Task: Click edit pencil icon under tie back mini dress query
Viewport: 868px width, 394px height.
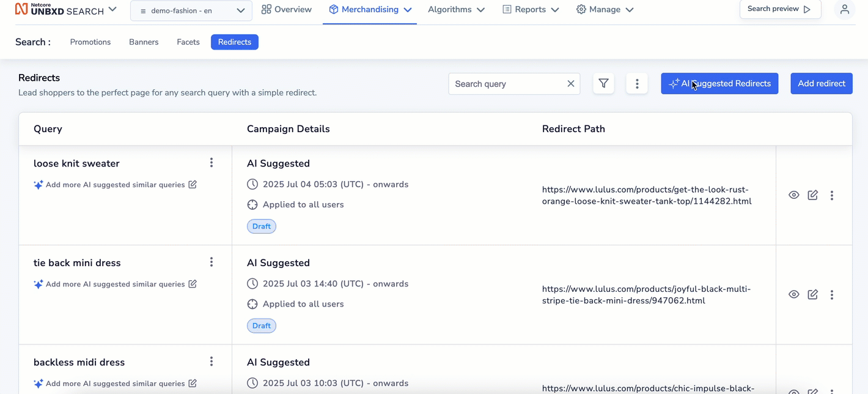Action: click(193, 284)
